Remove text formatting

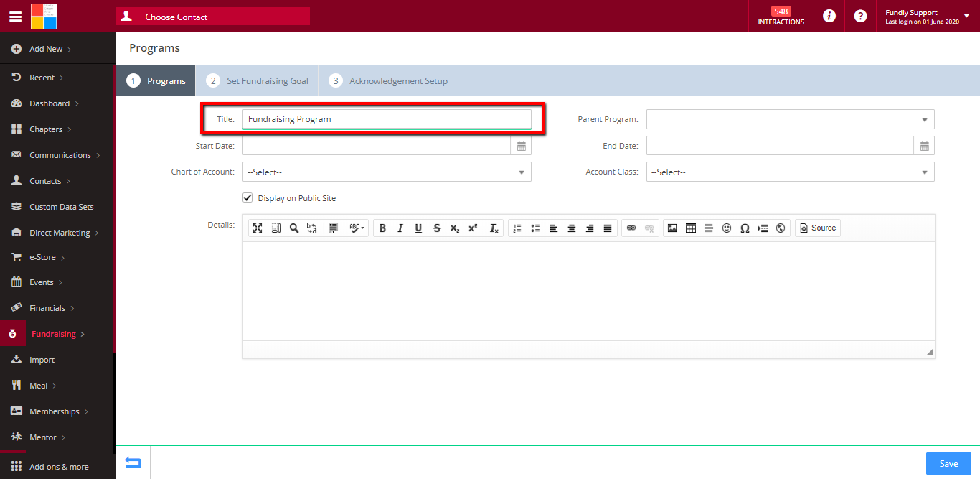[x=494, y=228]
